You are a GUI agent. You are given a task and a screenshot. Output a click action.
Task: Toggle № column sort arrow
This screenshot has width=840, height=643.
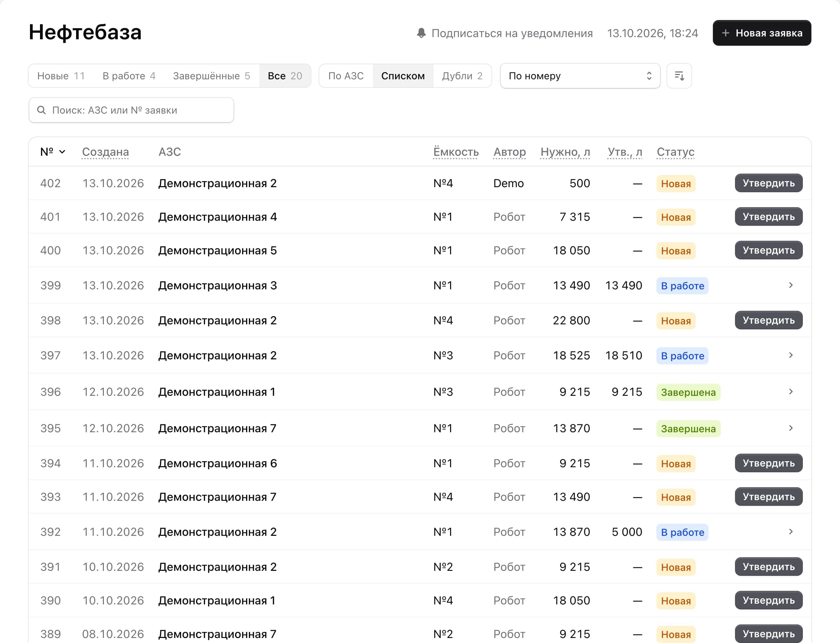tap(62, 152)
